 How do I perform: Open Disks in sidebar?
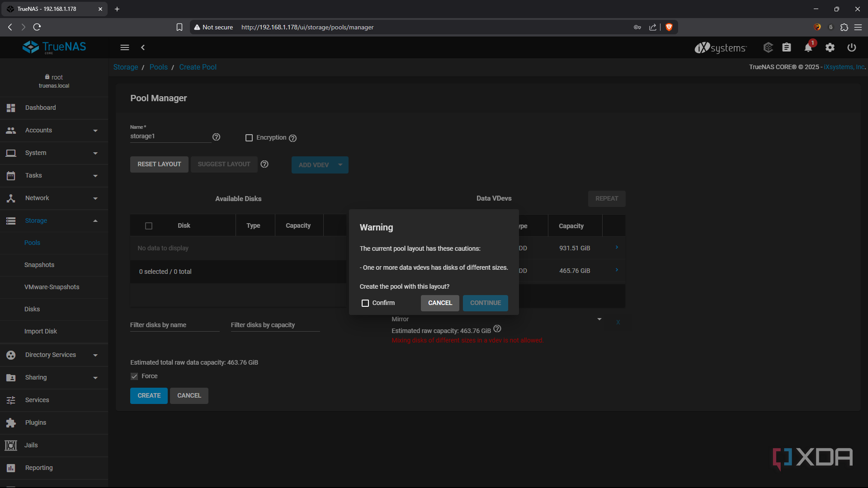tap(54, 310)
